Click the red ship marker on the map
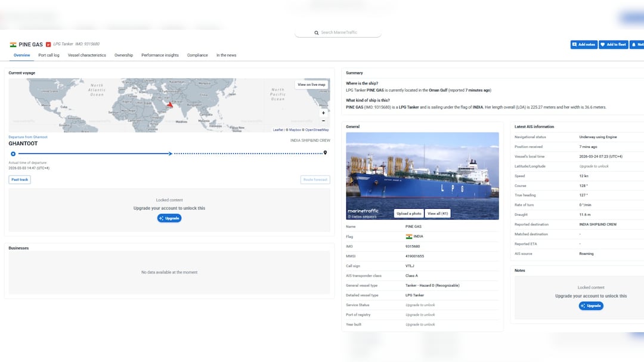The width and height of the screenshot is (644, 362). click(x=169, y=105)
